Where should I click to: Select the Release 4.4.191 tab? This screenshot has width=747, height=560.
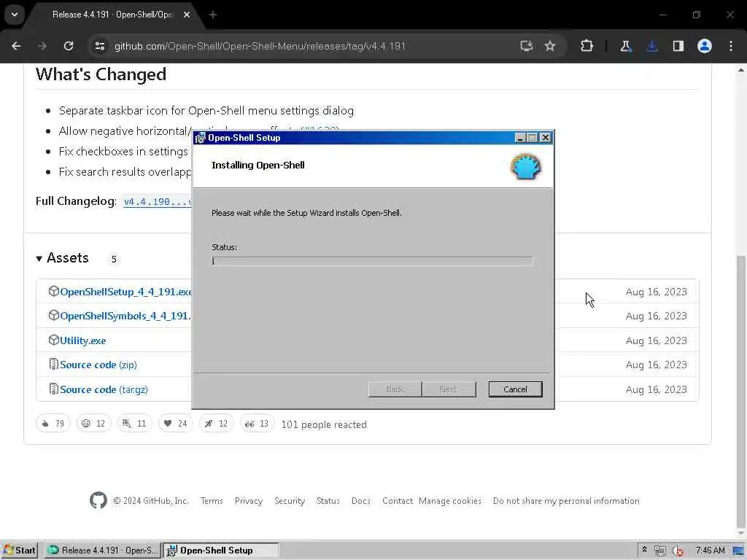click(112, 15)
